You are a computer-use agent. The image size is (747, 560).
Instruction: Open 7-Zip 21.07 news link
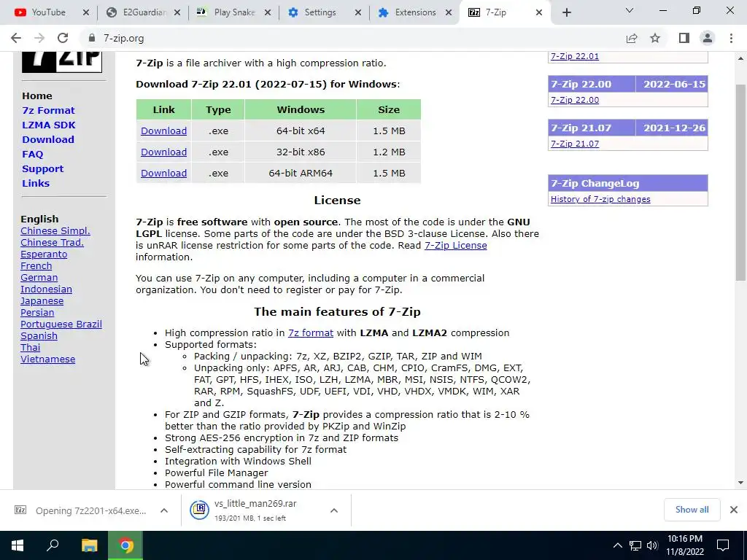tap(575, 144)
